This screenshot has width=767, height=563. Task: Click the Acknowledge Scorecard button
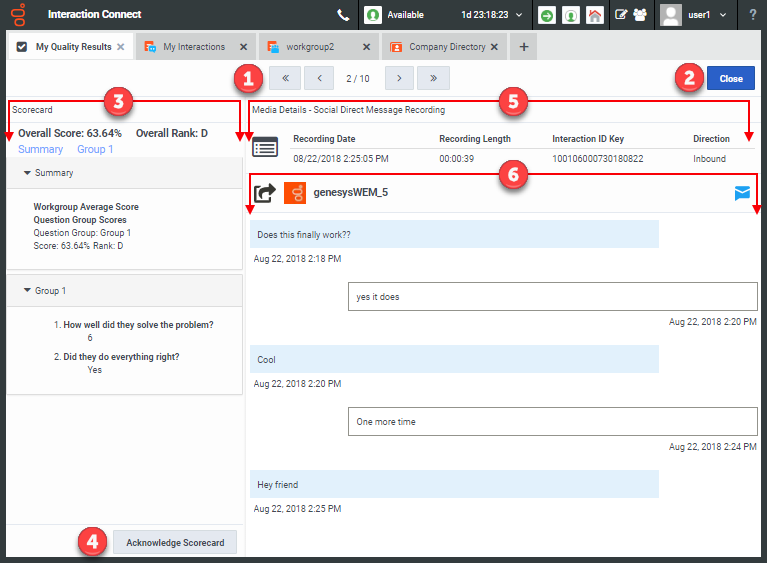pos(175,542)
